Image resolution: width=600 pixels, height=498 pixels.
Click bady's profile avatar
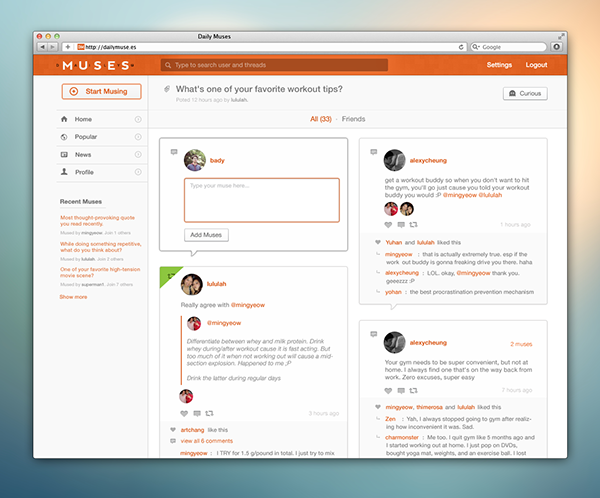click(x=195, y=160)
